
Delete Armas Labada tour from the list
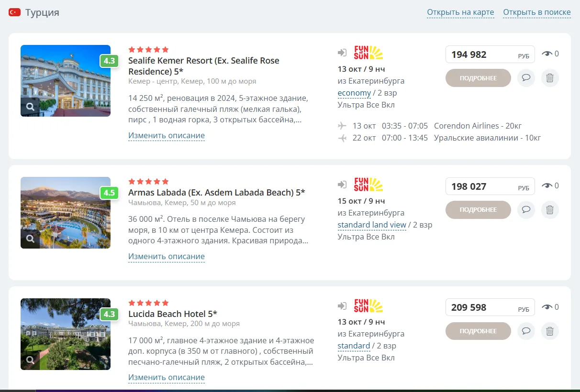click(x=550, y=209)
